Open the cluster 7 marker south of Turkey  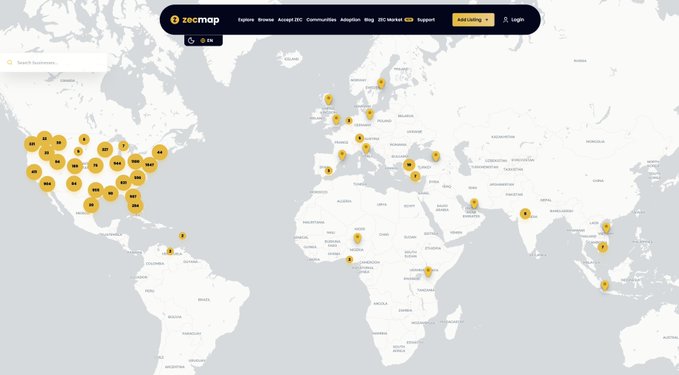(x=415, y=176)
